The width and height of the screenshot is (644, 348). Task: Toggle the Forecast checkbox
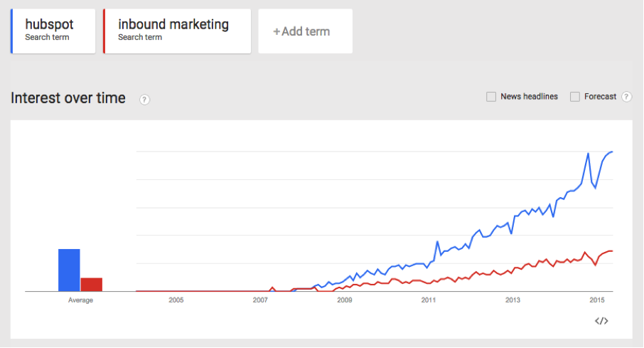(575, 97)
